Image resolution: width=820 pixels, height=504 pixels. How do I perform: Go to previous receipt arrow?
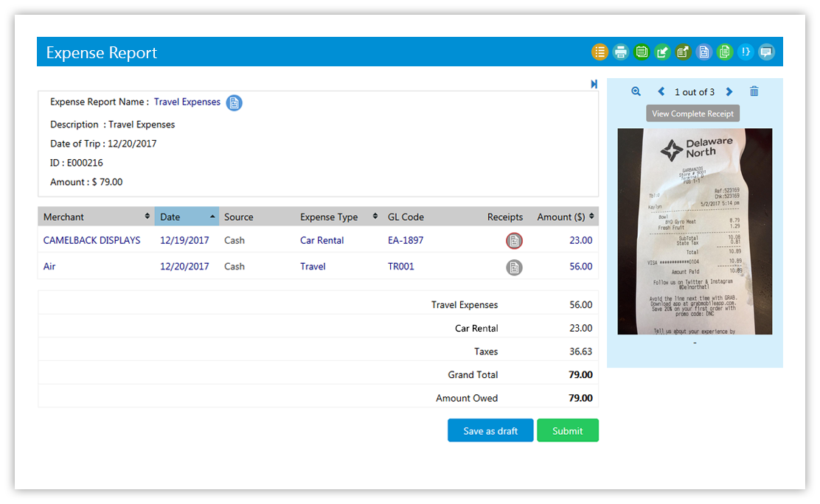point(661,92)
